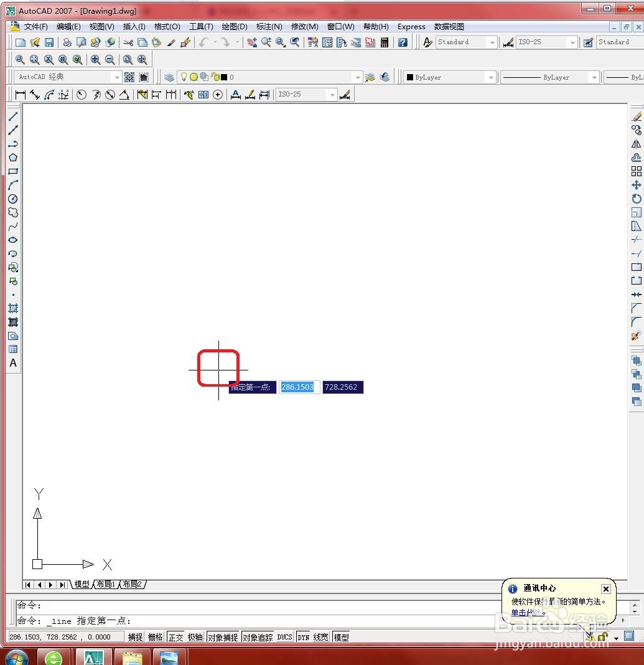Toggle 捕捉 snap mode in status bar
644x665 pixels.
[x=136, y=637]
